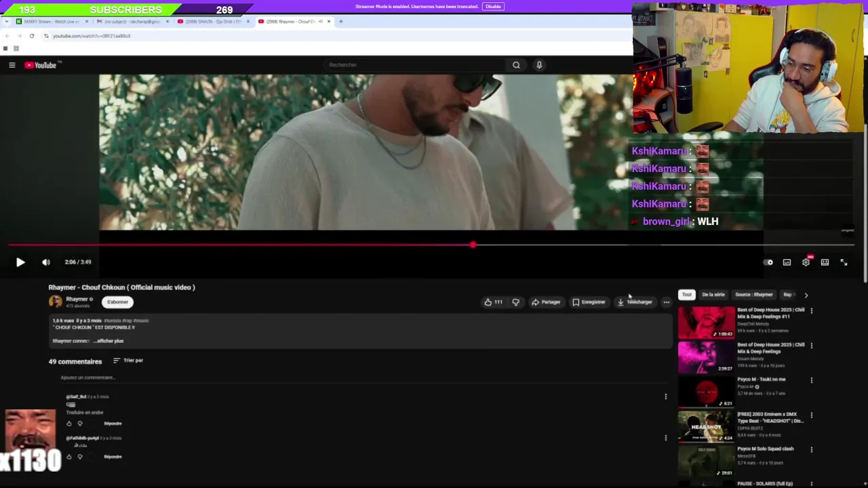Save the video with the Enregistrer button
868x488 pixels.
coord(589,302)
